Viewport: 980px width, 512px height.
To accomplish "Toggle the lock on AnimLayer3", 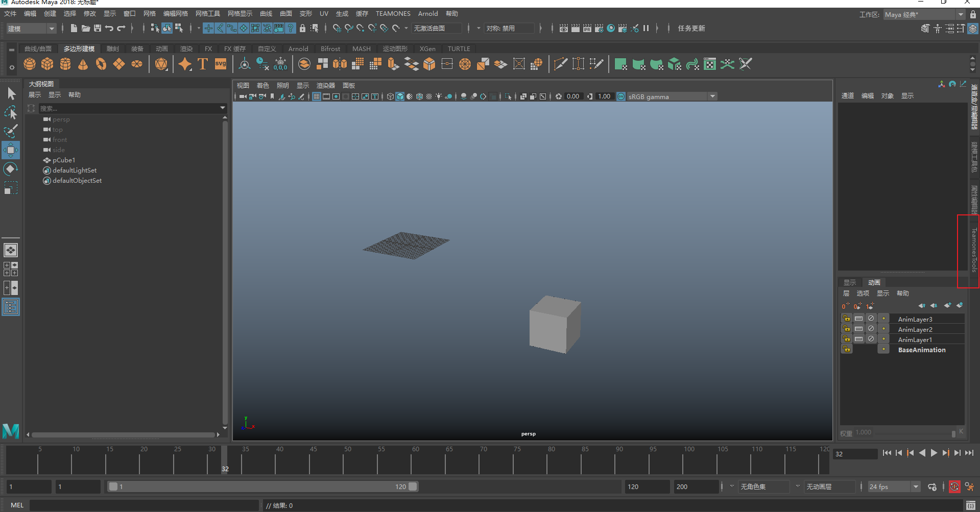I will click(x=846, y=319).
